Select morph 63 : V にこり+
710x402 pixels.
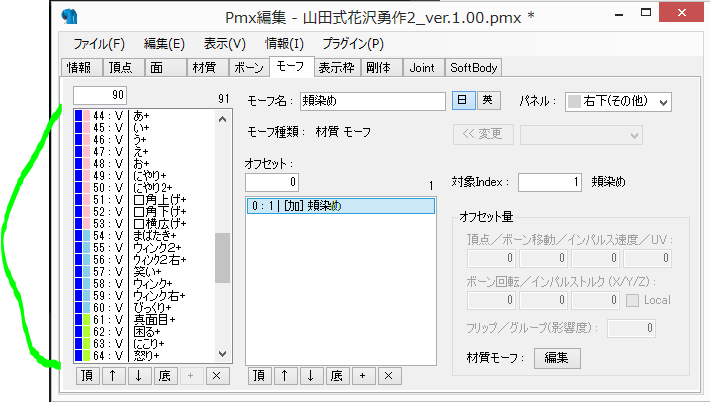tap(145, 344)
